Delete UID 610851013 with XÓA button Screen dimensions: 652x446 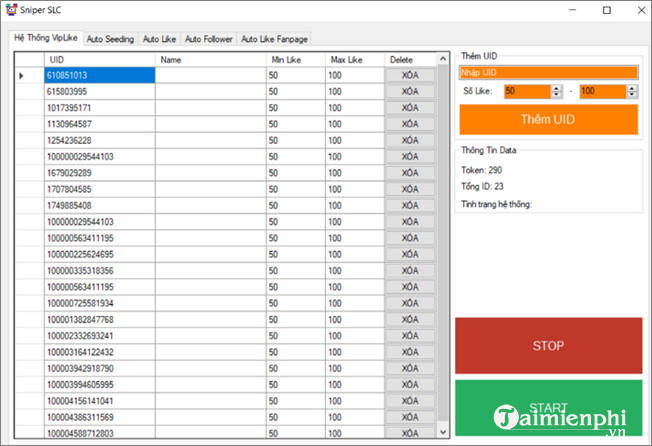409,75
